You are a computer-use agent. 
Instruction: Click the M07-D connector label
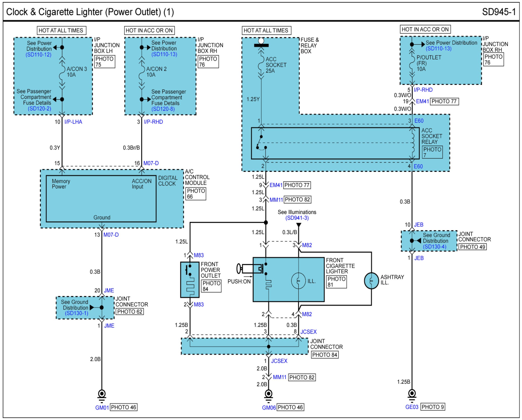tap(151, 163)
